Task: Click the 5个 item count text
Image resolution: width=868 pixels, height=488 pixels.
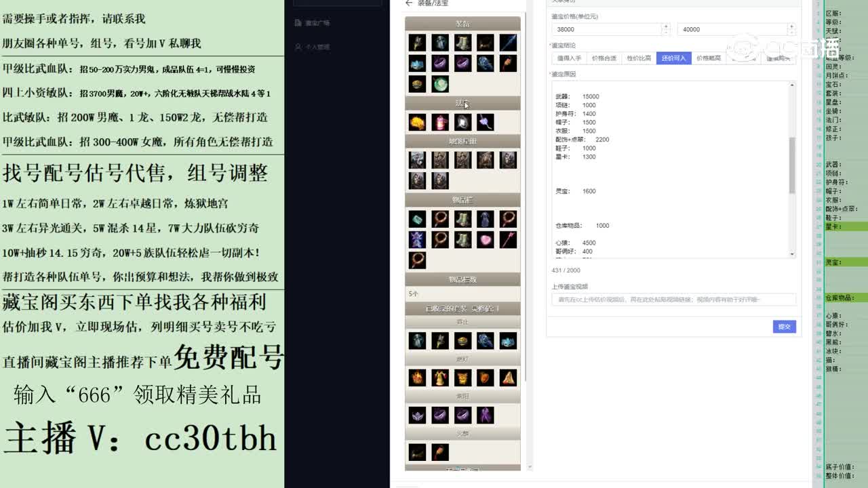Action: (x=414, y=294)
